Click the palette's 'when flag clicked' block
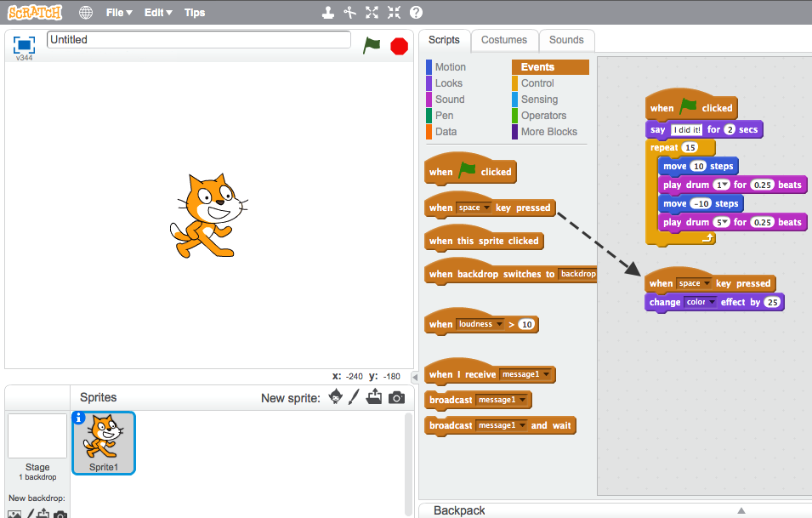 470,169
